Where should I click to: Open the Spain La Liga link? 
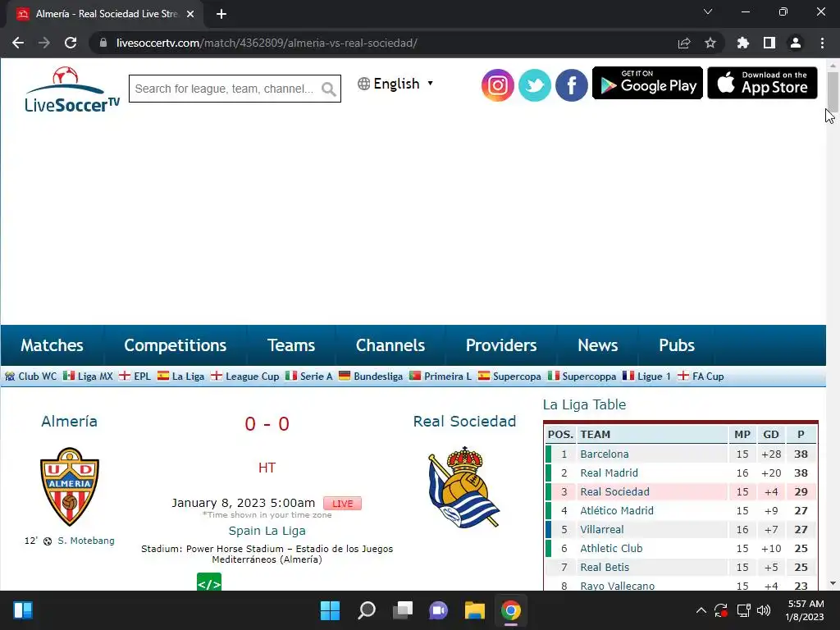(x=267, y=531)
